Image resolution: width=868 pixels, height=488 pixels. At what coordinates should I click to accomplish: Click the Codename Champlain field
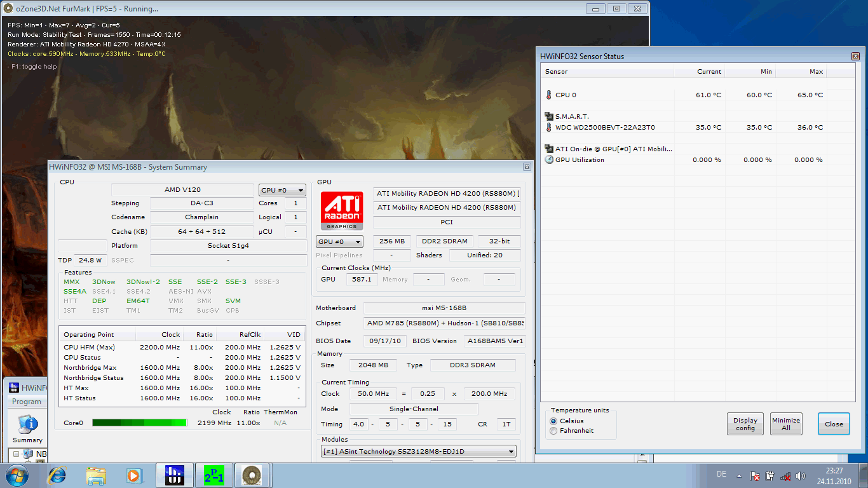point(202,217)
